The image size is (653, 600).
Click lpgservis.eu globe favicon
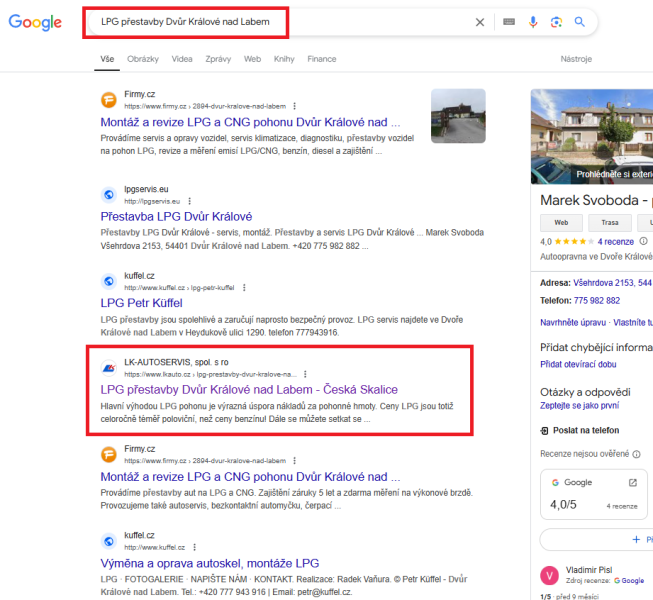[x=109, y=194]
